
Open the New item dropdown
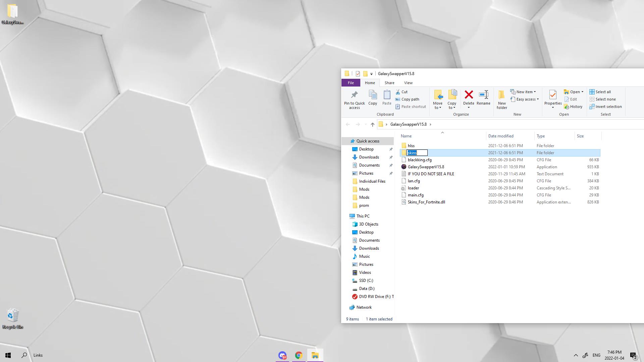pos(524,92)
